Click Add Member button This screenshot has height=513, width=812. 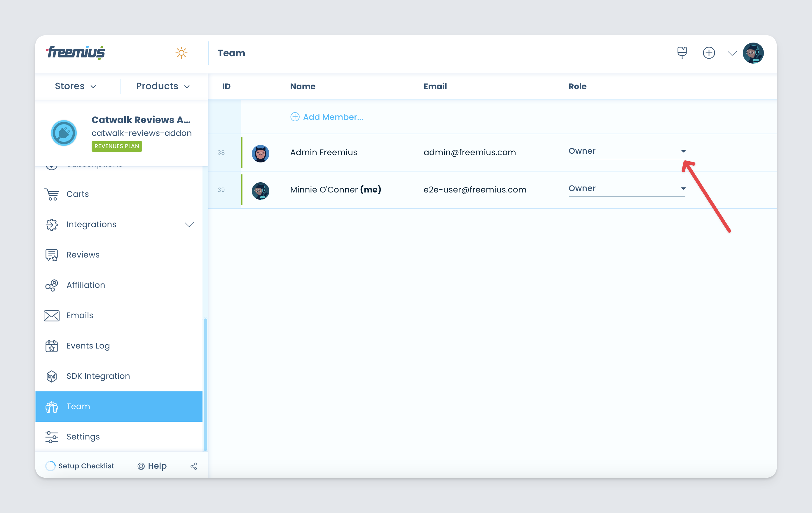327,116
